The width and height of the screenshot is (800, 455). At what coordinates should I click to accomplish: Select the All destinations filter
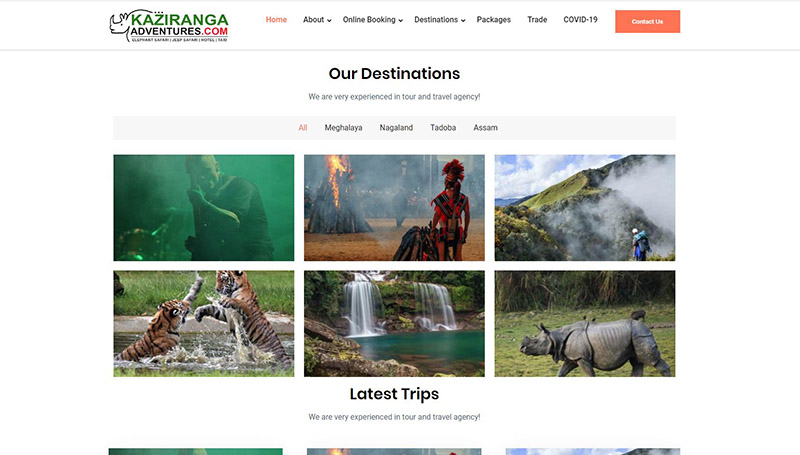click(303, 128)
